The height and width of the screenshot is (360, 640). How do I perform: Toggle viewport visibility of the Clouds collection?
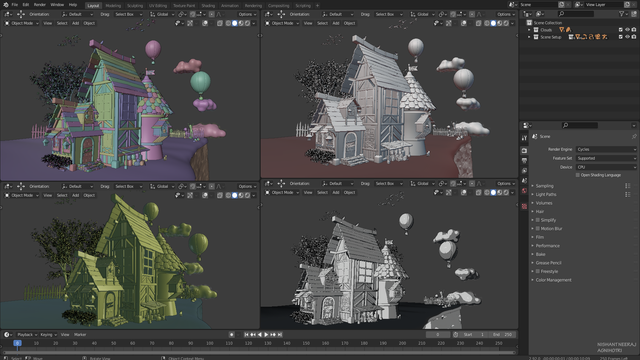point(627,30)
